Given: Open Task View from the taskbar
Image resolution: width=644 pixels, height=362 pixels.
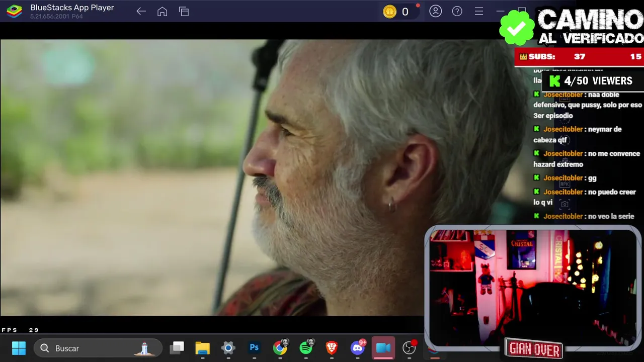Looking at the screenshot, I should click(177, 348).
